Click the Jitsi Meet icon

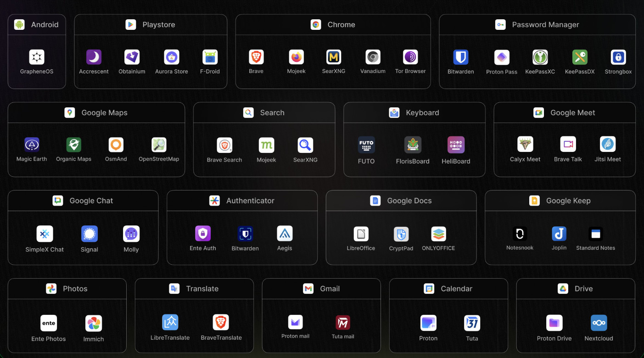pyautogui.click(x=608, y=144)
